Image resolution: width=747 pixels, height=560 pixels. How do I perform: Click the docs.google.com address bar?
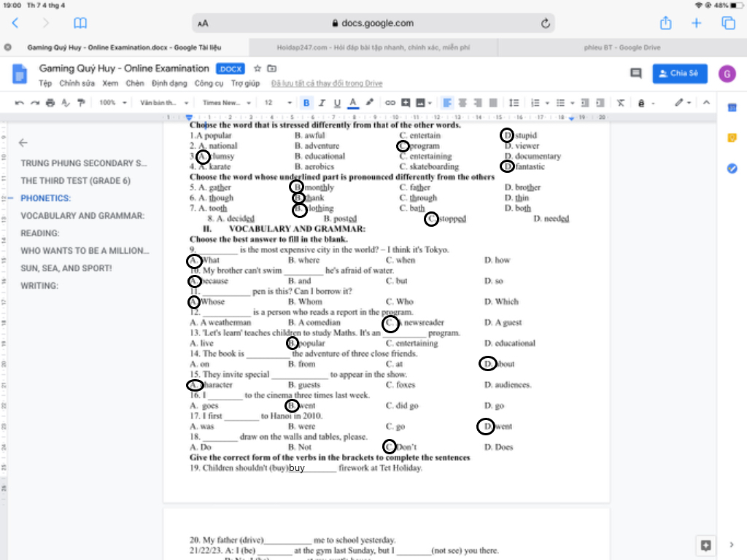pos(373,23)
